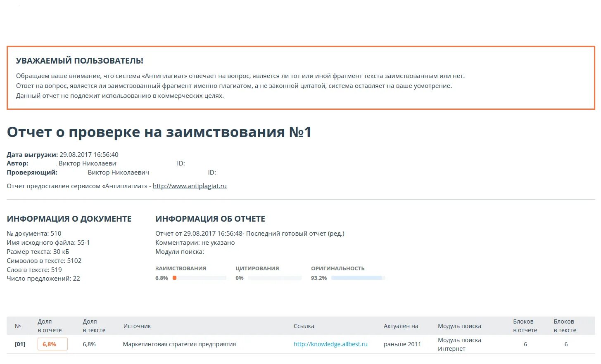Click the 'Отчет от 29.08.2017 16:56:48' line
Viewport: 601px width, 364px height.
pos(250,234)
